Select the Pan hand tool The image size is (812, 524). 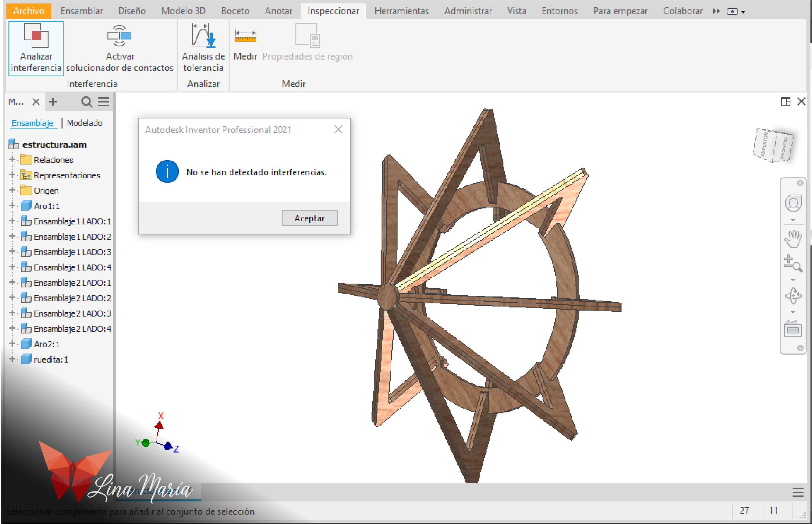pos(793,238)
